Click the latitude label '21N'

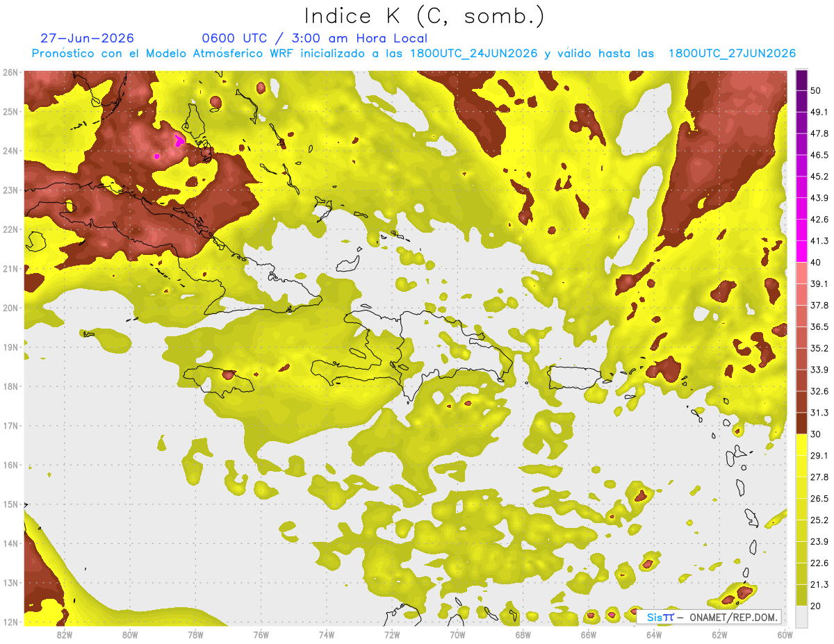(x=10, y=268)
